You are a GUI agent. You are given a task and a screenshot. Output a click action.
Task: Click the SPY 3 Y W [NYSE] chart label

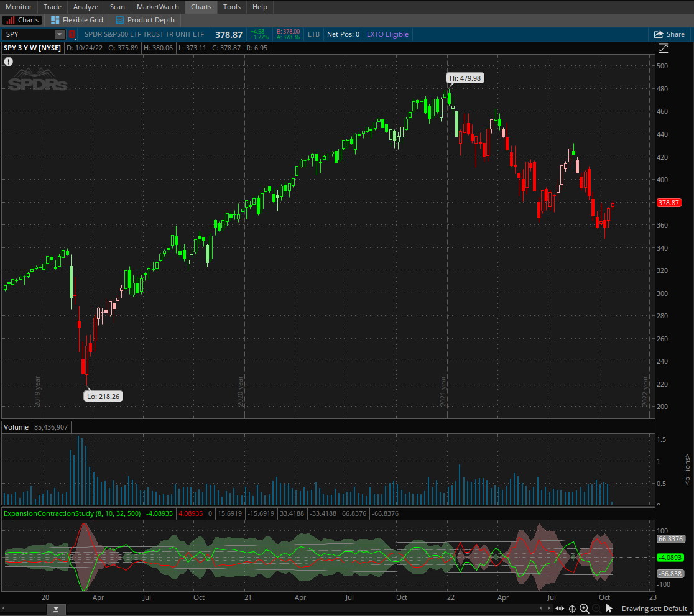[x=32, y=48]
